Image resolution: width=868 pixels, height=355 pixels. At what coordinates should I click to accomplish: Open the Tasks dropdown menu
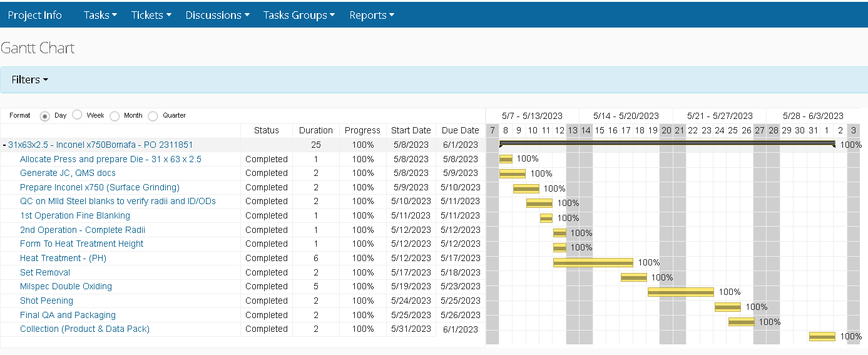(100, 15)
